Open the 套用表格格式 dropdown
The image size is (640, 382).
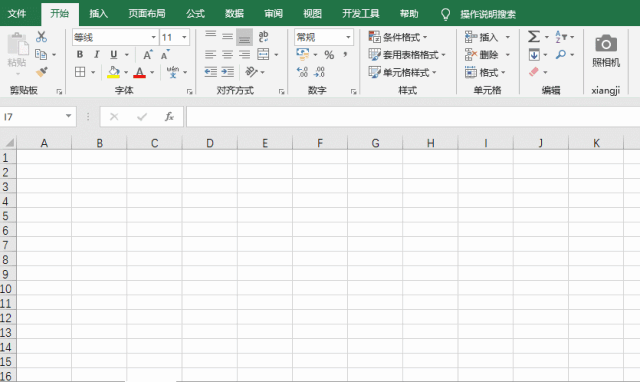pos(407,55)
